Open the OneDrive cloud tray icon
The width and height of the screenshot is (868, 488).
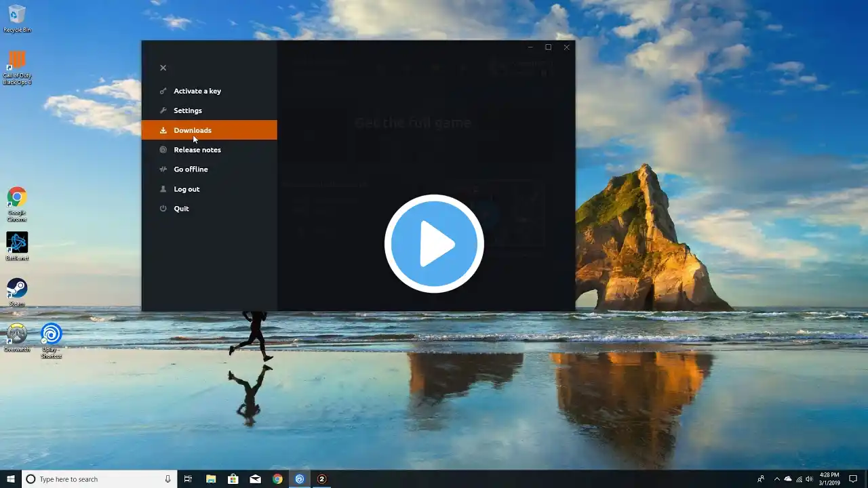(788, 479)
